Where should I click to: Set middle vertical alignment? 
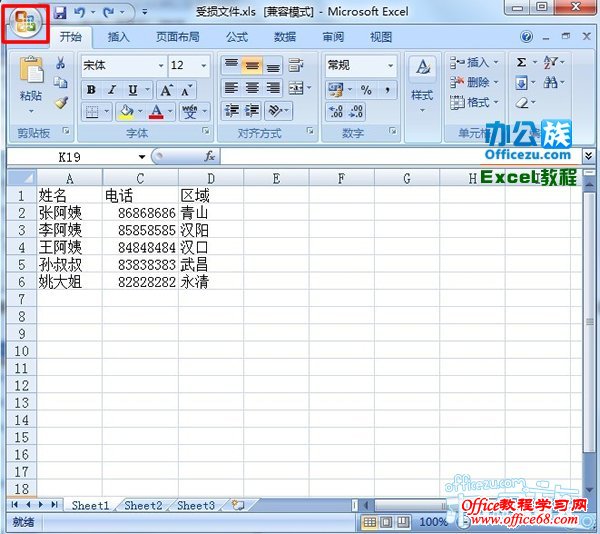[x=252, y=65]
